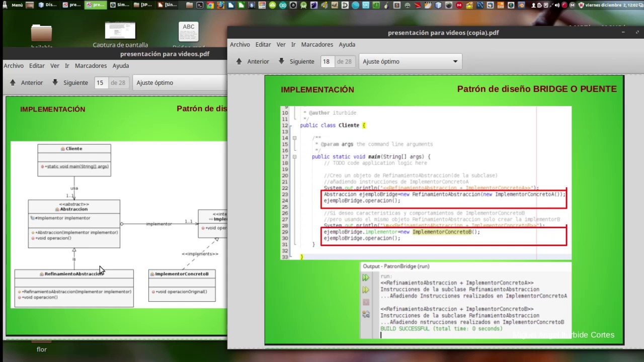The image size is (644, 362).
Task: Open Marcadores menu in the copia PDF window
Action: 317,44
